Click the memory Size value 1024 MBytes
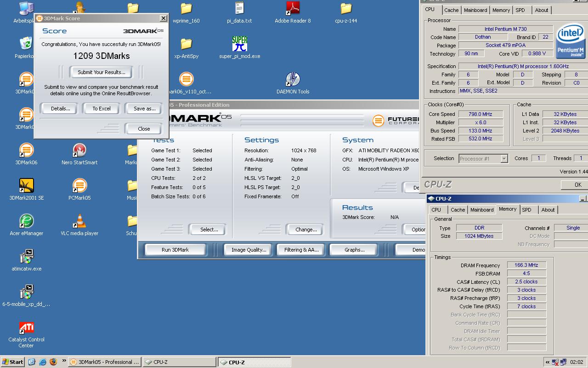Image resolution: width=588 pixels, height=368 pixels. click(480, 236)
